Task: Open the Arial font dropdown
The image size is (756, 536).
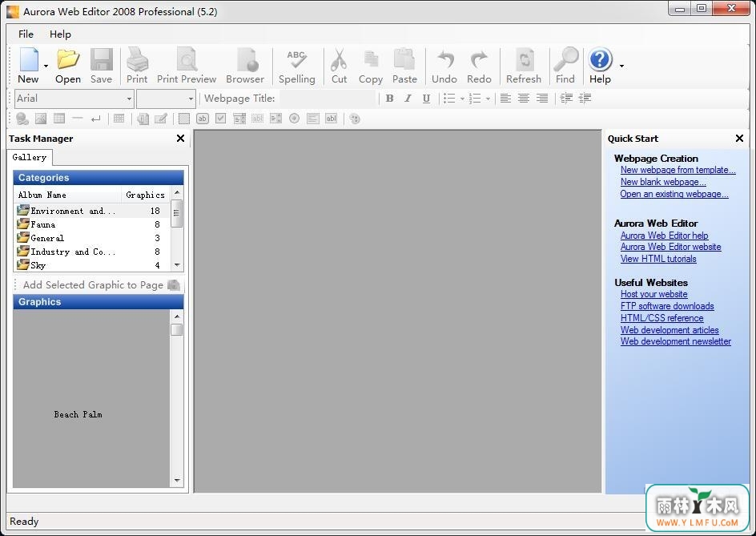Action: click(129, 99)
